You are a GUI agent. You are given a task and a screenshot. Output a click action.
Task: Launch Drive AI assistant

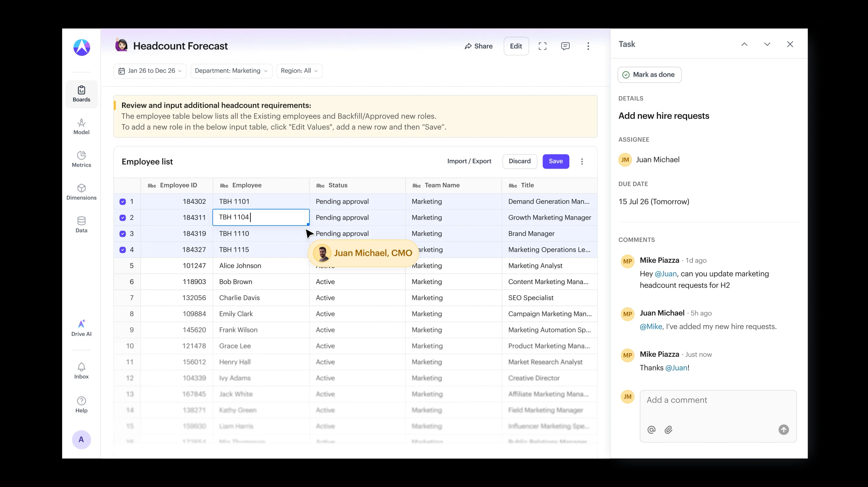(x=81, y=328)
